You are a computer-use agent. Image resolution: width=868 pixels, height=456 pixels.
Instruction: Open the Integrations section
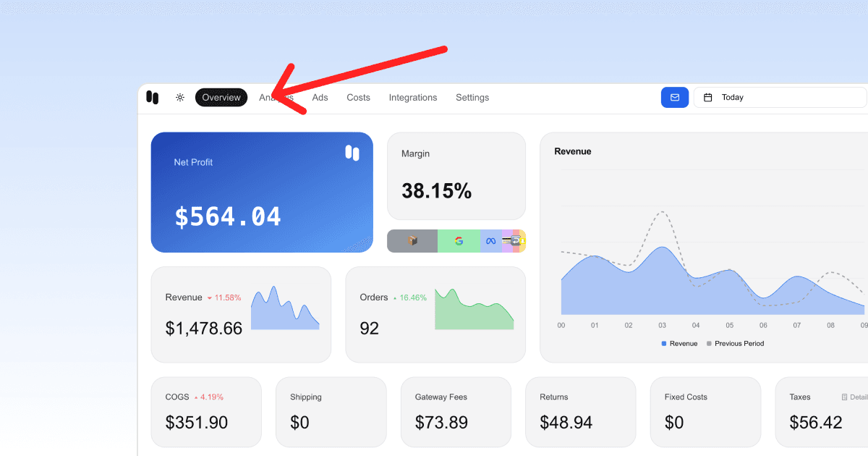pyautogui.click(x=412, y=97)
